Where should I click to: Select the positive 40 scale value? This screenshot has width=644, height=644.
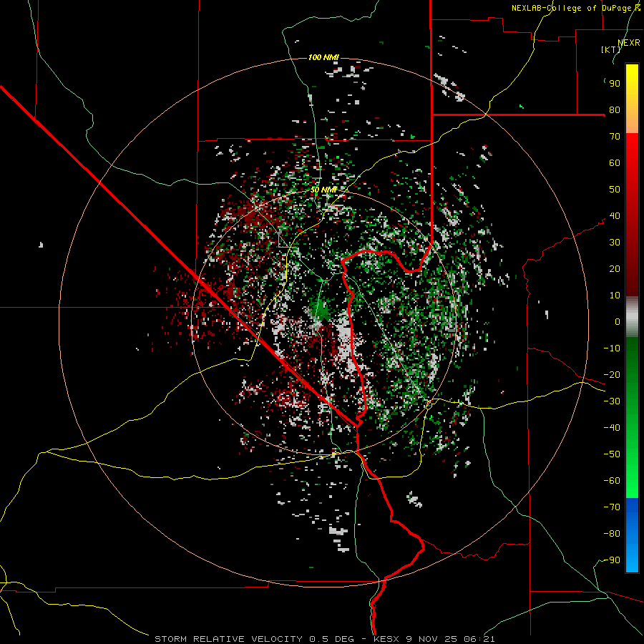(x=615, y=216)
